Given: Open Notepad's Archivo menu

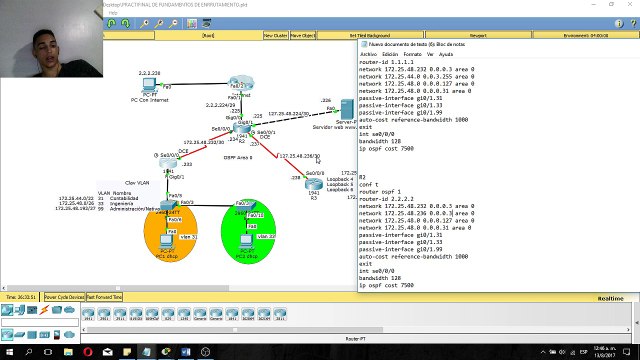Looking at the screenshot, I should click(x=368, y=54).
